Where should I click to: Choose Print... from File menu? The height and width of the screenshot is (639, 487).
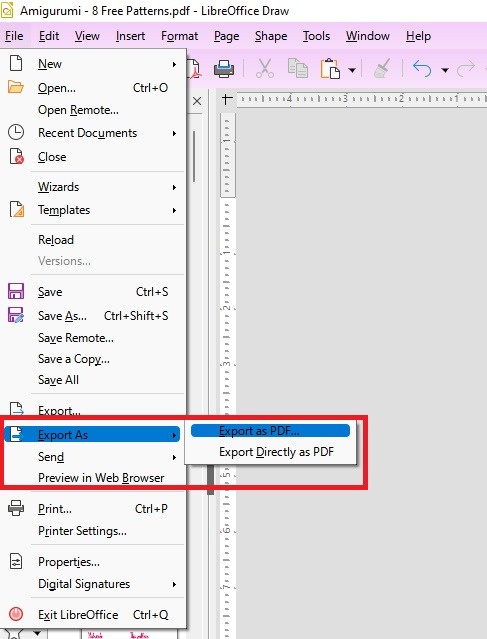pos(93,509)
